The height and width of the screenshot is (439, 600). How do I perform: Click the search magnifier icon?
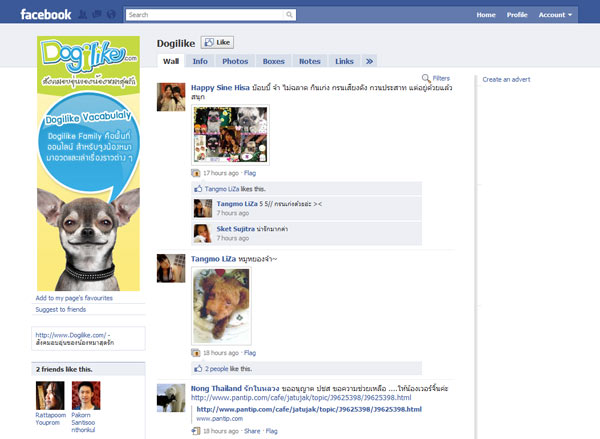click(x=289, y=15)
